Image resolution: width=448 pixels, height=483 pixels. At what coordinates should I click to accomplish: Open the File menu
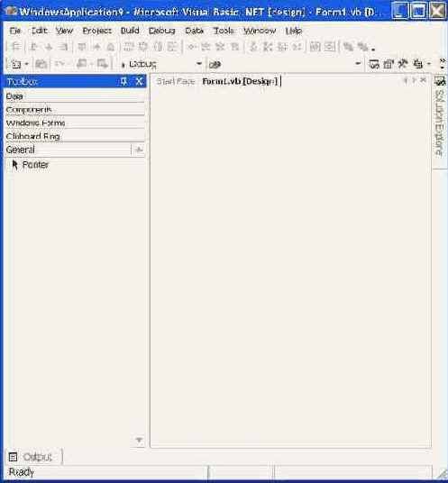pyautogui.click(x=15, y=31)
